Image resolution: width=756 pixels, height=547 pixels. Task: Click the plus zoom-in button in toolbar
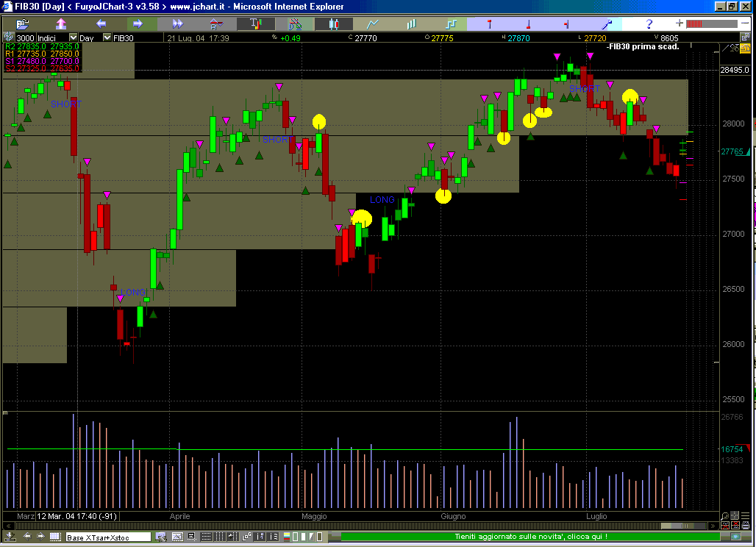coord(680,24)
